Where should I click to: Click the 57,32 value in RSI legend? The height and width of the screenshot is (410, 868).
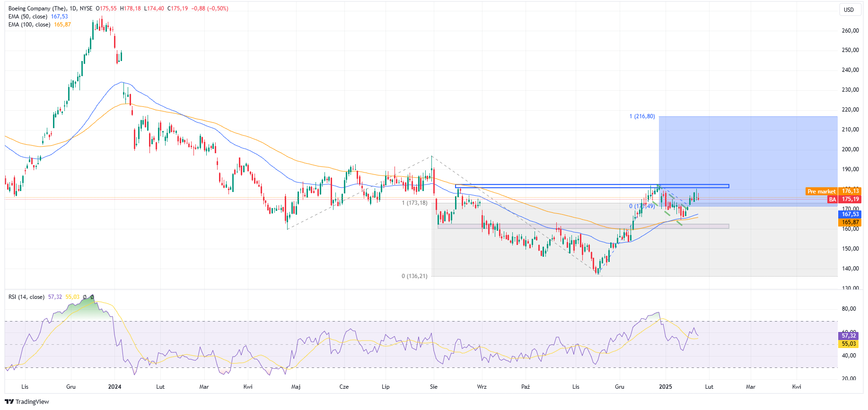click(x=55, y=297)
